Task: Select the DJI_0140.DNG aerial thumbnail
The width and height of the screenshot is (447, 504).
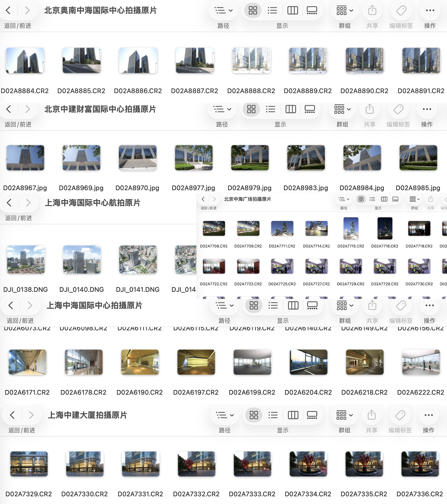Action: point(82,259)
